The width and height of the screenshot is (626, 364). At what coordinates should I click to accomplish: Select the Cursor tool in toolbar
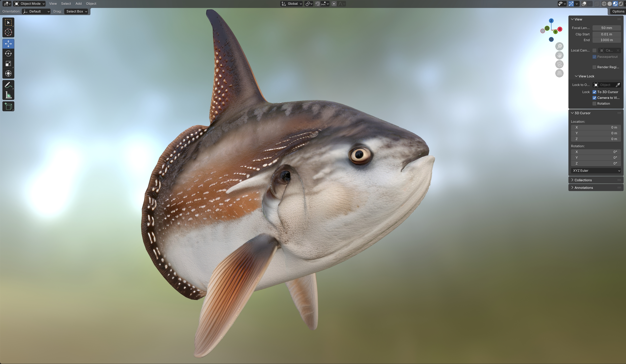coord(8,32)
